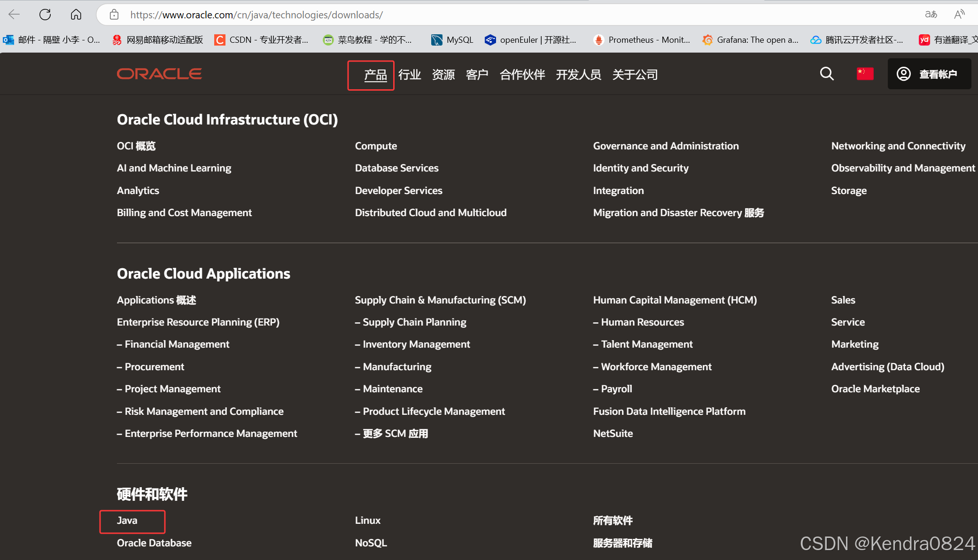Image resolution: width=978 pixels, height=560 pixels.
Task: Open the Oracle search magnifier icon
Action: click(x=827, y=74)
